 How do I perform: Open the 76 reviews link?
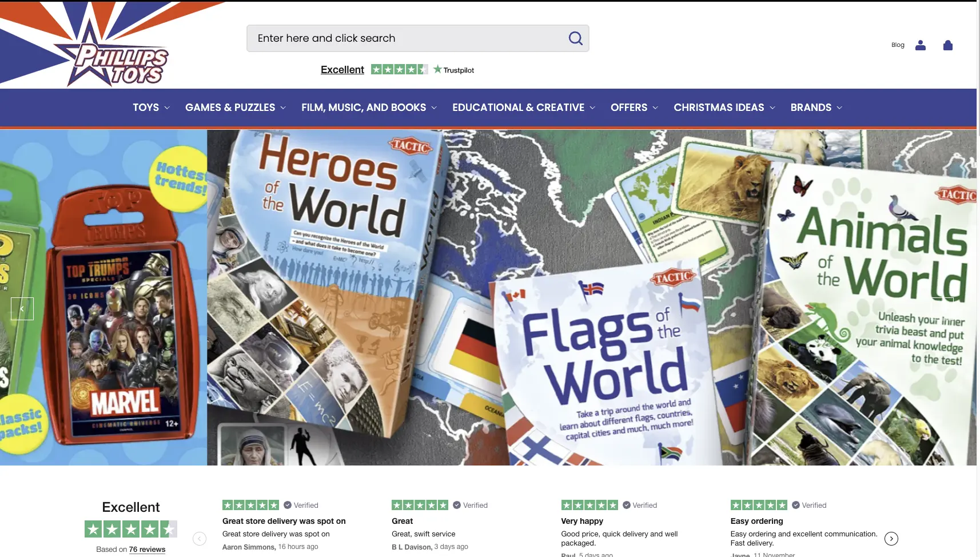(147, 550)
